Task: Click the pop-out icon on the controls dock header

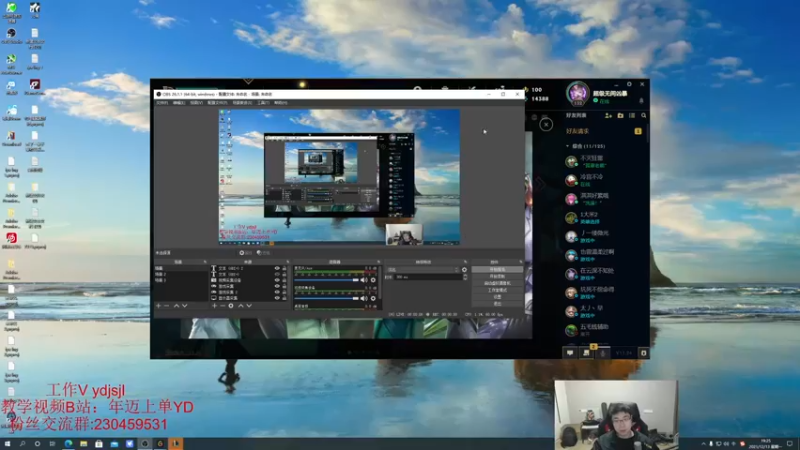Action: [520, 262]
